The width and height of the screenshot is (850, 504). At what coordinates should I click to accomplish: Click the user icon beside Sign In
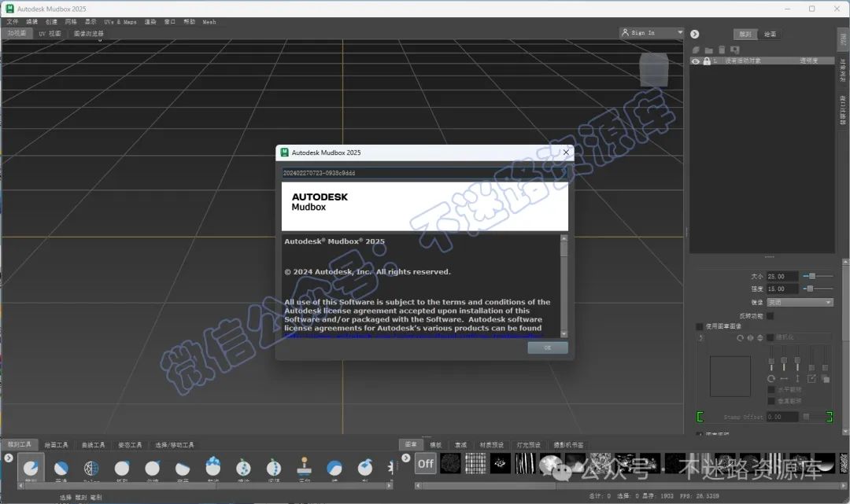point(625,32)
